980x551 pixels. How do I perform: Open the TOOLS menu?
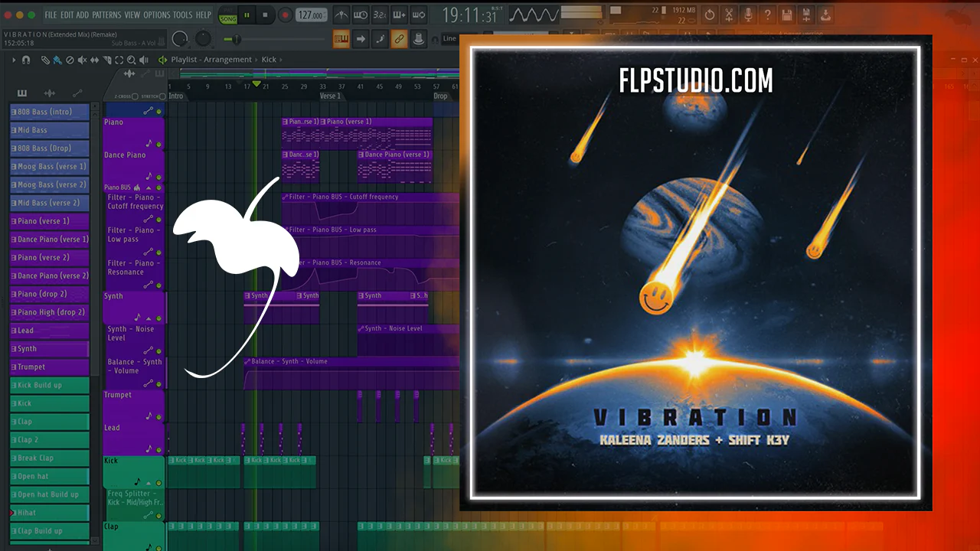tap(183, 15)
